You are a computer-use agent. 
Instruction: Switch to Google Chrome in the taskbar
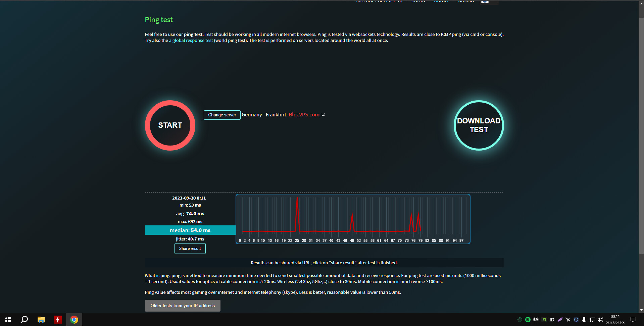click(74, 320)
